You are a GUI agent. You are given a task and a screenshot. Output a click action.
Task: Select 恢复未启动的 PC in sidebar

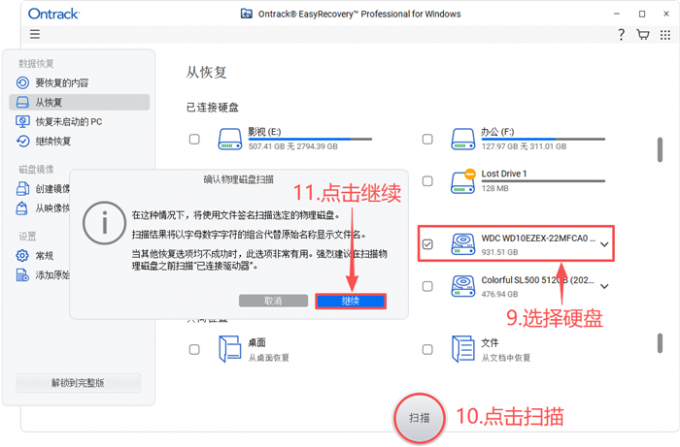(79, 121)
